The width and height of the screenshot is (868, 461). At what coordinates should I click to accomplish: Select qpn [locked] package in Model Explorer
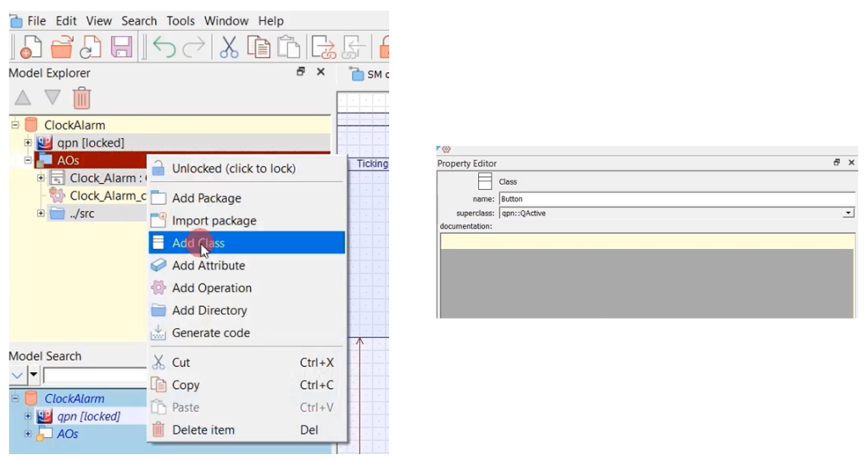[91, 142]
